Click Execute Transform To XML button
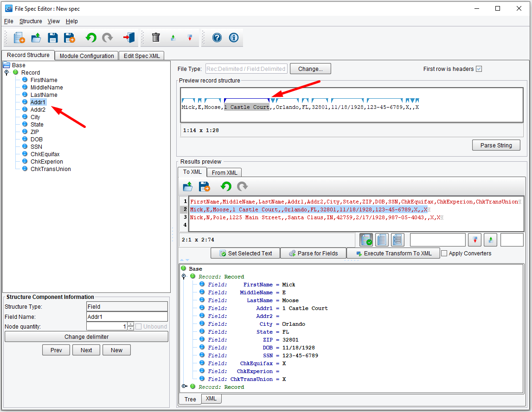This screenshot has height=412, width=532. pyautogui.click(x=394, y=254)
